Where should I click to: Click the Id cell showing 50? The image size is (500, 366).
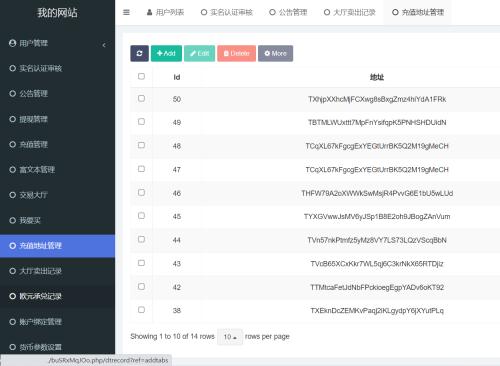(177, 99)
